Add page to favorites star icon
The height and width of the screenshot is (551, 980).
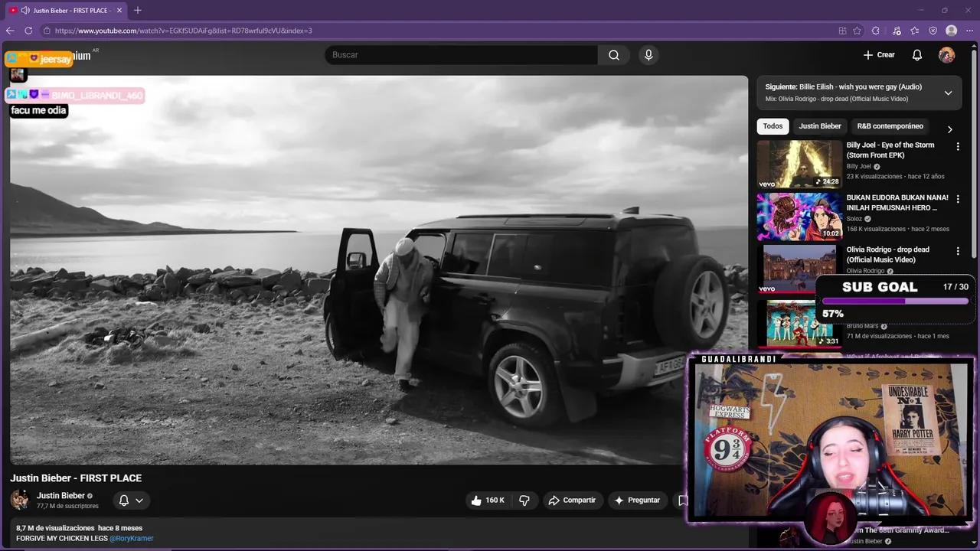[x=857, y=31]
